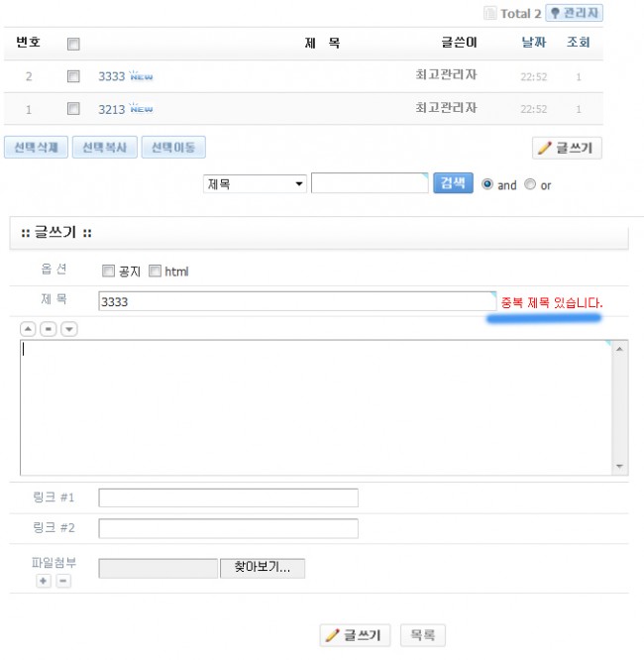Select the 'or' radio option
This screenshot has width=644, height=660.
(x=530, y=184)
